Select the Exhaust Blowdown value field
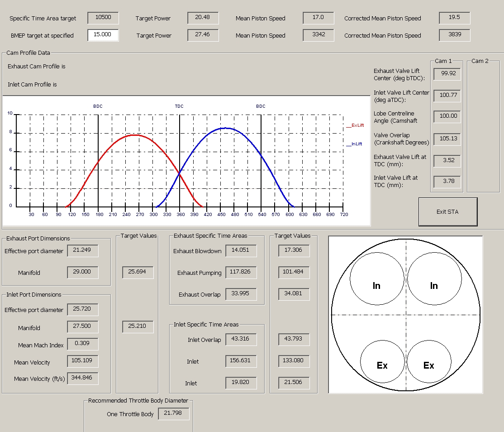 point(241,250)
